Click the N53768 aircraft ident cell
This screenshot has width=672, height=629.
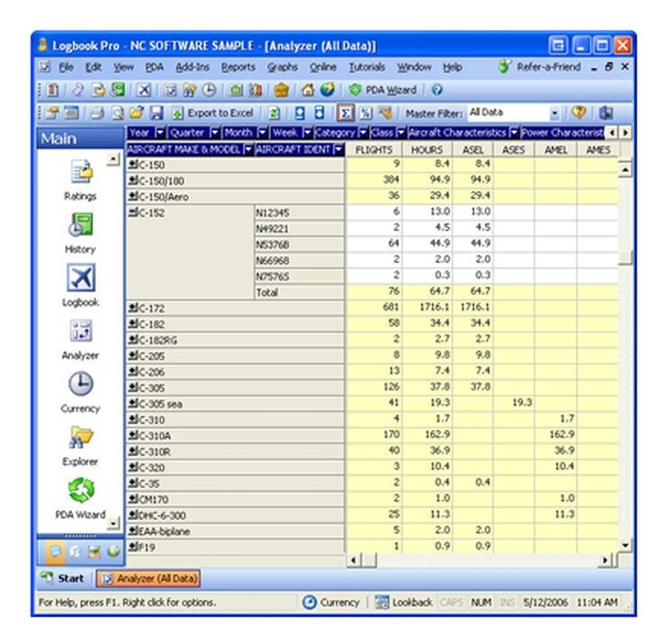click(x=300, y=245)
